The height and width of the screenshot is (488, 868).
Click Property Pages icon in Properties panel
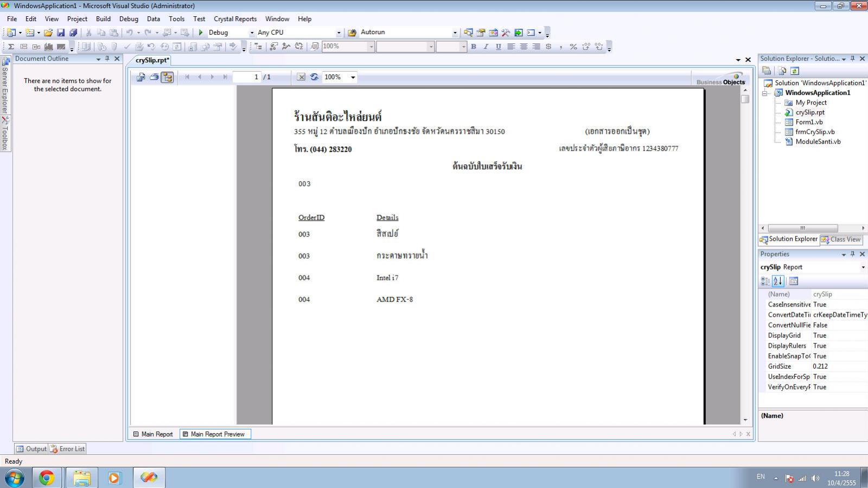794,281
